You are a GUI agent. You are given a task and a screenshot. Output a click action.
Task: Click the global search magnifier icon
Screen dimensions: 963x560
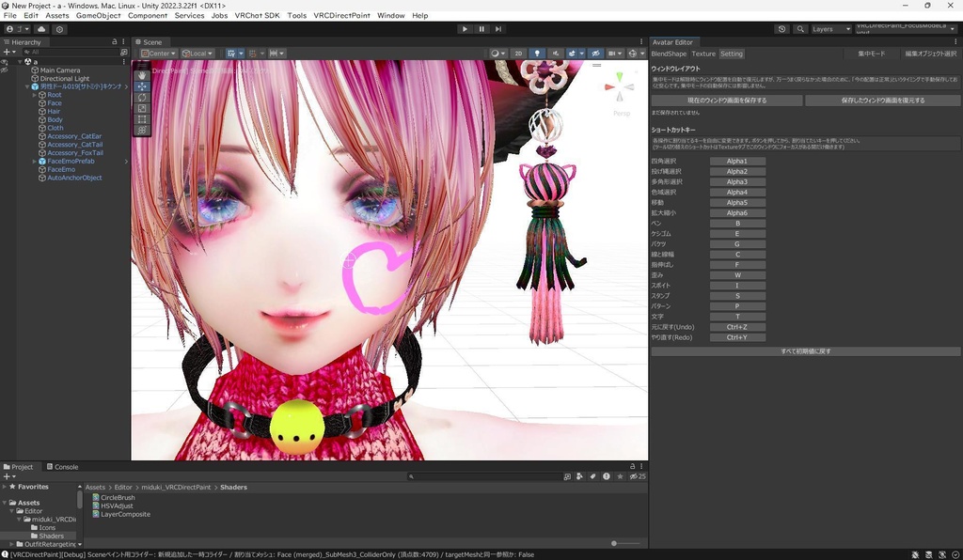[x=799, y=29]
